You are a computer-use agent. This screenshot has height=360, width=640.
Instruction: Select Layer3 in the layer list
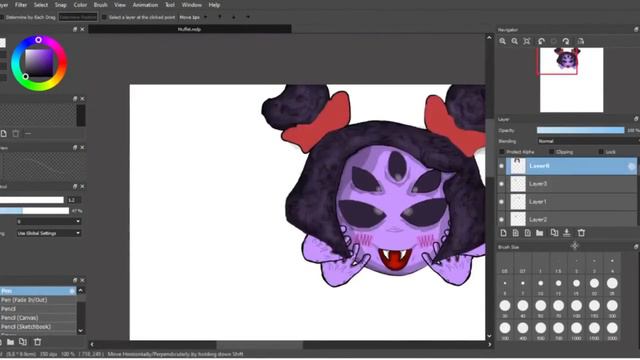point(571,184)
